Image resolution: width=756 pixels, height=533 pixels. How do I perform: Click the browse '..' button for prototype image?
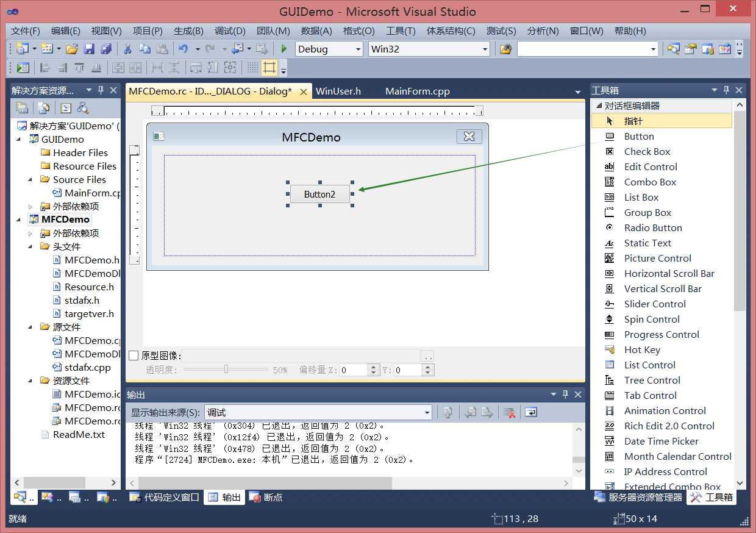point(428,356)
